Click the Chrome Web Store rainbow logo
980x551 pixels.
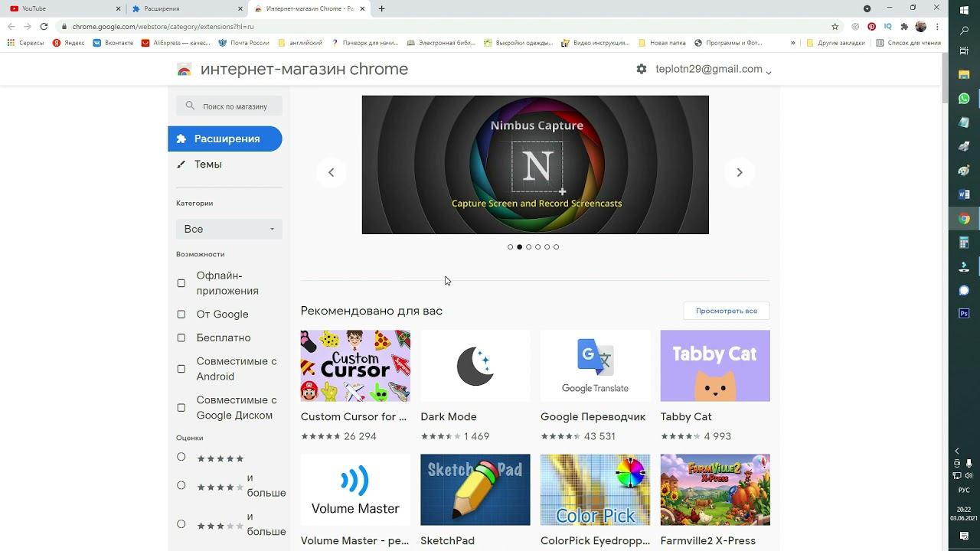coord(184,70)
